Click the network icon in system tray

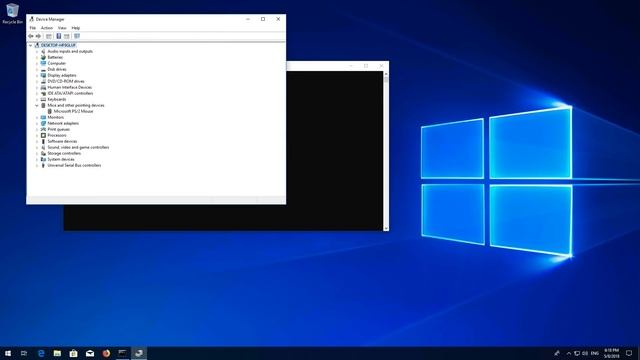coord(577,353)
